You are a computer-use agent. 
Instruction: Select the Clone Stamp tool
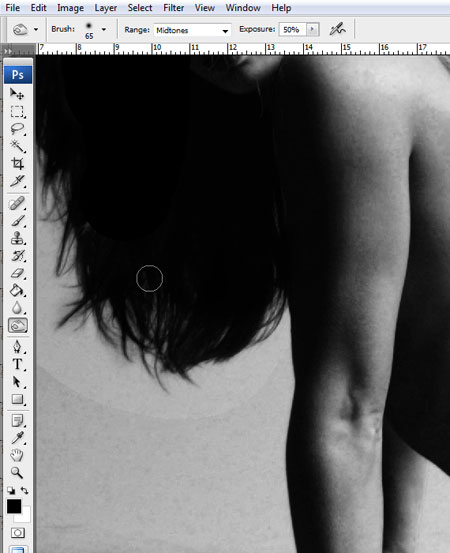point(17,238)
